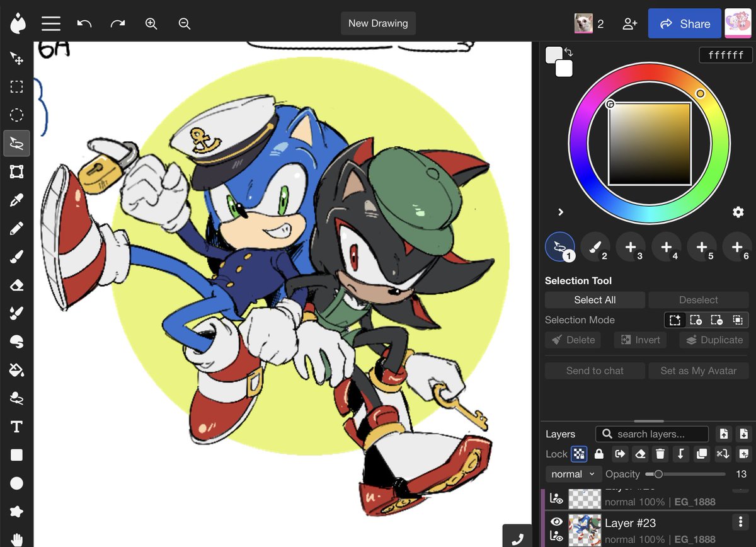Add a tool to slot 6

coord(737,247)
